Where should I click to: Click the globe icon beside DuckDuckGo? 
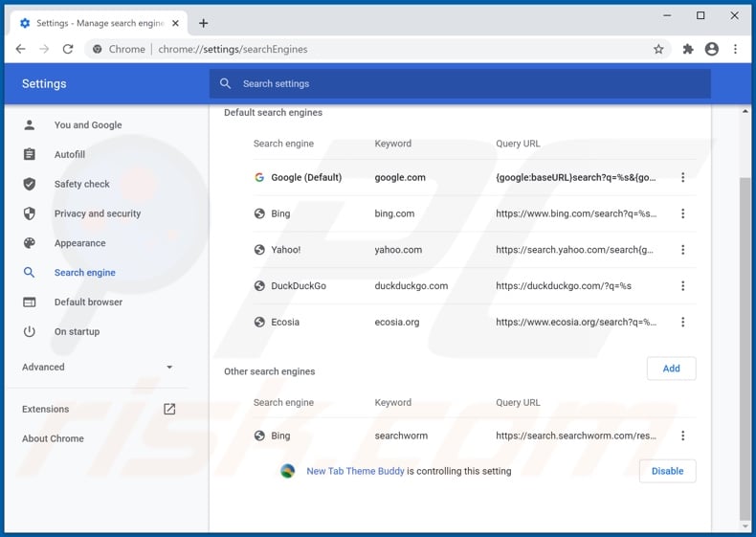coord(259,286)
